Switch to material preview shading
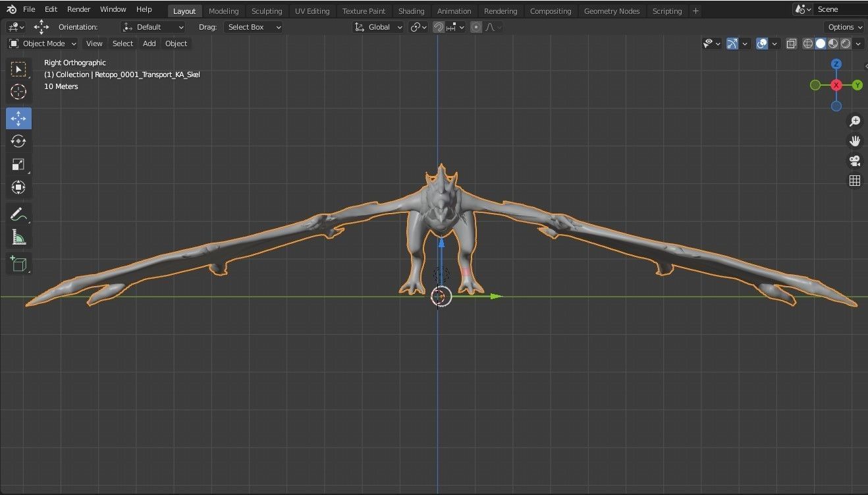This screenshot has width=868, height=495. (x=833, y=44)
